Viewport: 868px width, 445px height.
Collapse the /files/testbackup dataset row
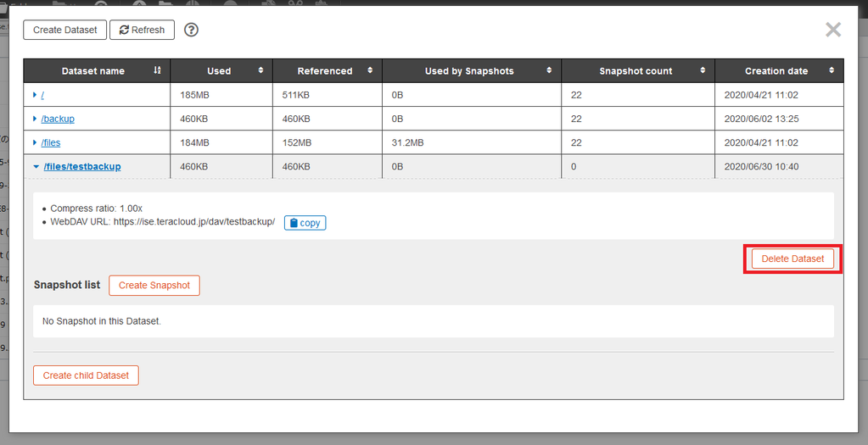pyautogui.click(x=36, y=166)
